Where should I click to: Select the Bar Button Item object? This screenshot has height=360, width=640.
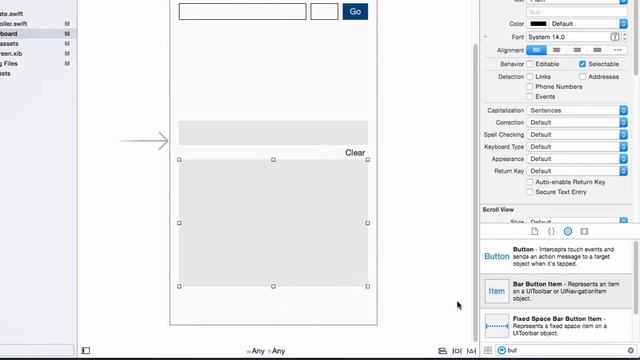tap(556, 291)
